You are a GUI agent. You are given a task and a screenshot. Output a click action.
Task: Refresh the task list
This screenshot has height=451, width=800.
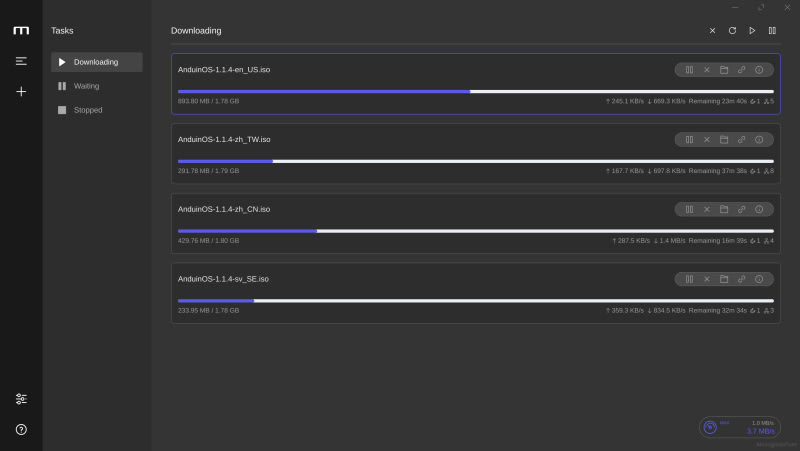(x=732, y=31)
